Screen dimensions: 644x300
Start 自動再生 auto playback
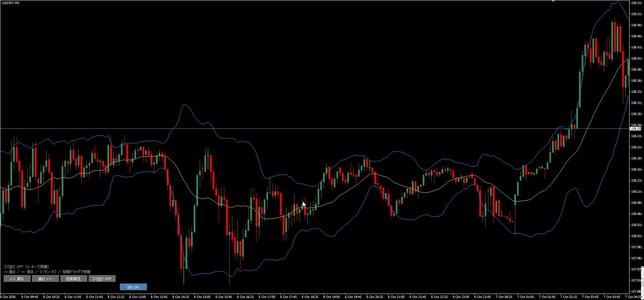[x=73, y=278]
